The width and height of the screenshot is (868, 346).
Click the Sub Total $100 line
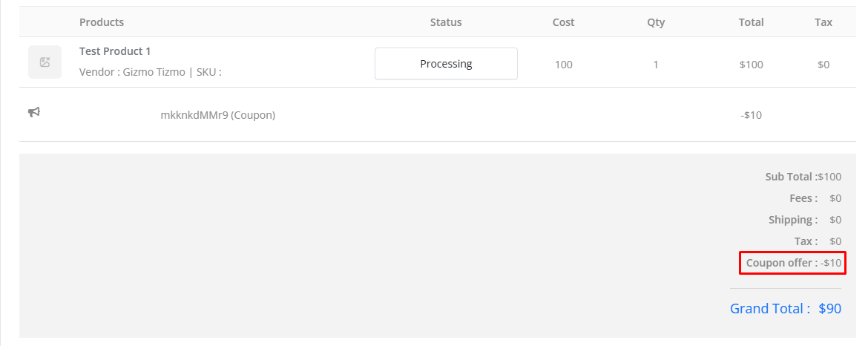[803, 177]
